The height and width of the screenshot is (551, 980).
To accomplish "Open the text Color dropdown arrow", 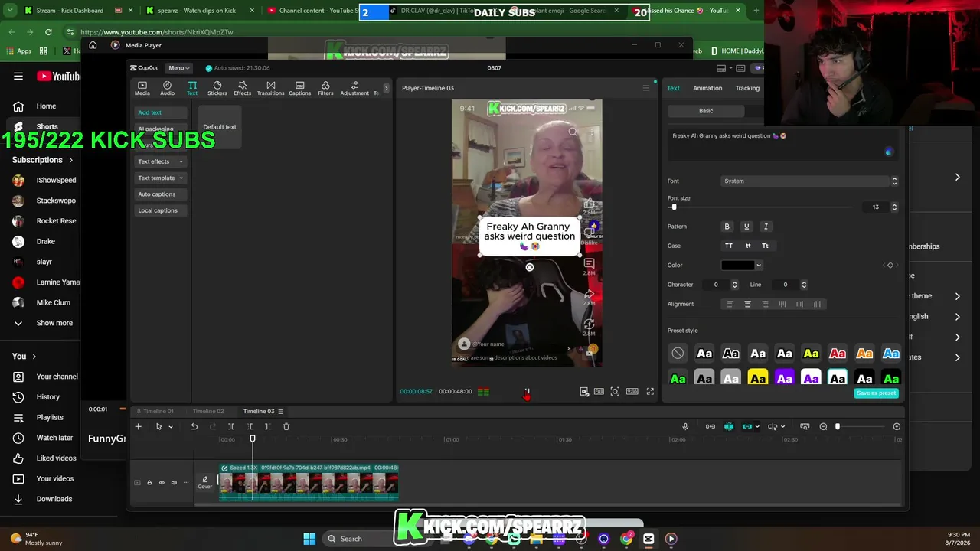I will tap(759, 266).
